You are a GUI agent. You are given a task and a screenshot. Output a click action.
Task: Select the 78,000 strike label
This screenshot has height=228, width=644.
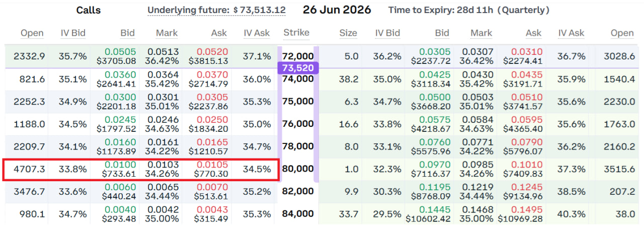point(298,146)
